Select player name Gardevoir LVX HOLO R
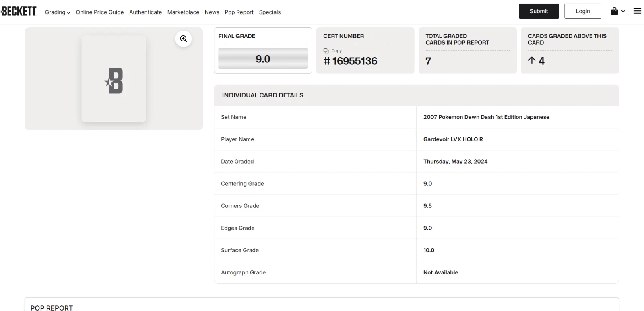Image resolution: width=644 pixels, height=311 pixels. point(453,139)
